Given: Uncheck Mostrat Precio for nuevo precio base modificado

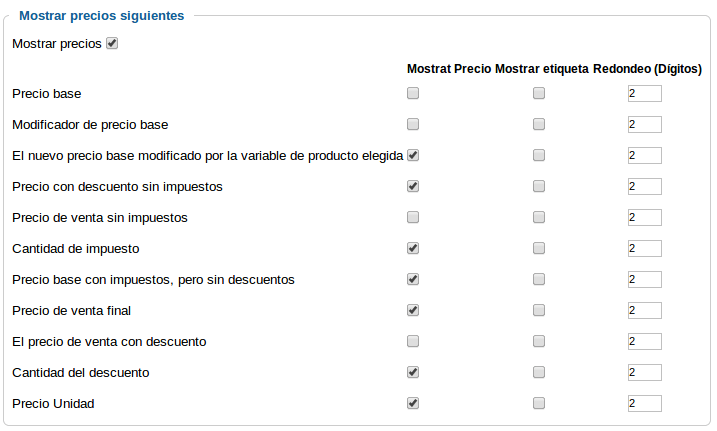Looking at the screenshot, I should (413, 155).
